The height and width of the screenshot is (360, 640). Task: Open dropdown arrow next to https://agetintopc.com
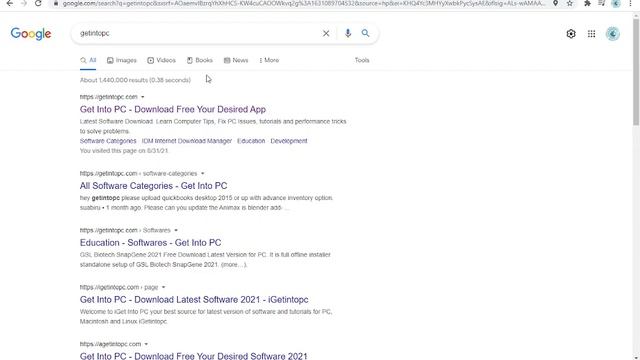pos(146,344)
